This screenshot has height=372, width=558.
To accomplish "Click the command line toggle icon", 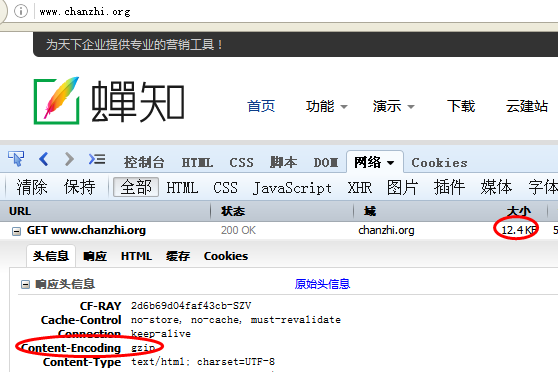I will tap(97, 159).
